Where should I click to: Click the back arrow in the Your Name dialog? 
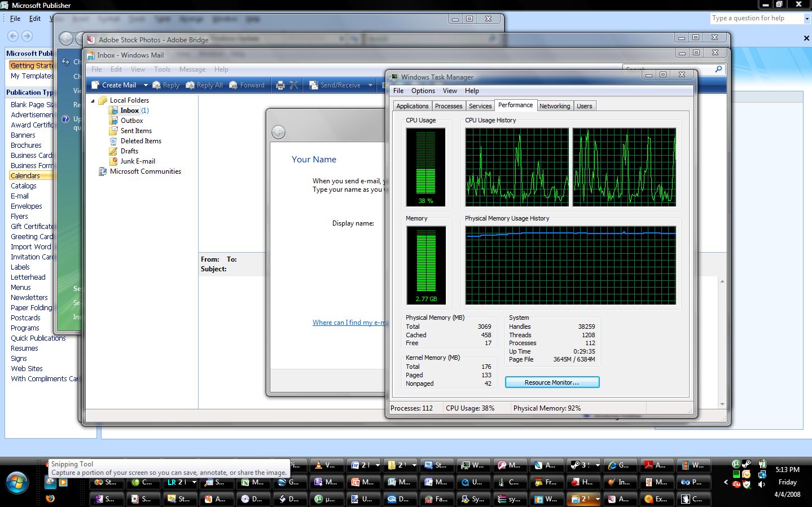[278, 132]
